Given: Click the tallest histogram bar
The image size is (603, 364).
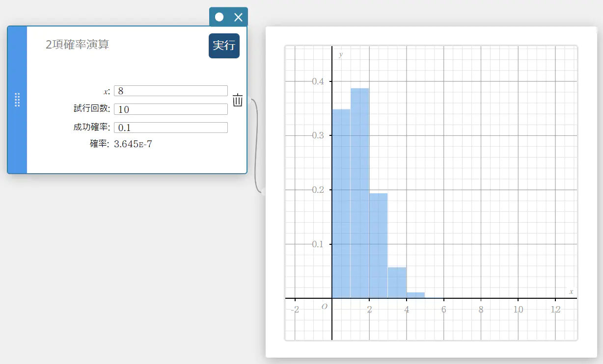Looking at the screenshot, I should tap(360, 196).
